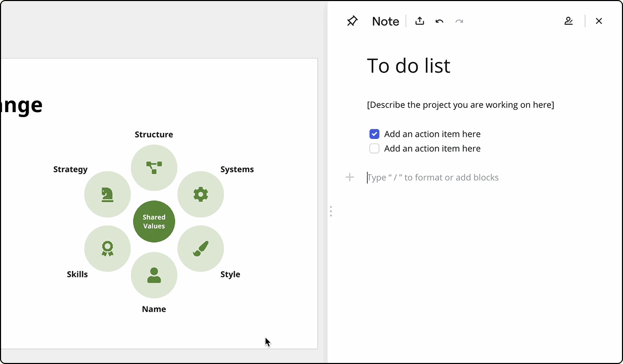
Task: Open the user edit permissions icon
Action: (568, 21)
